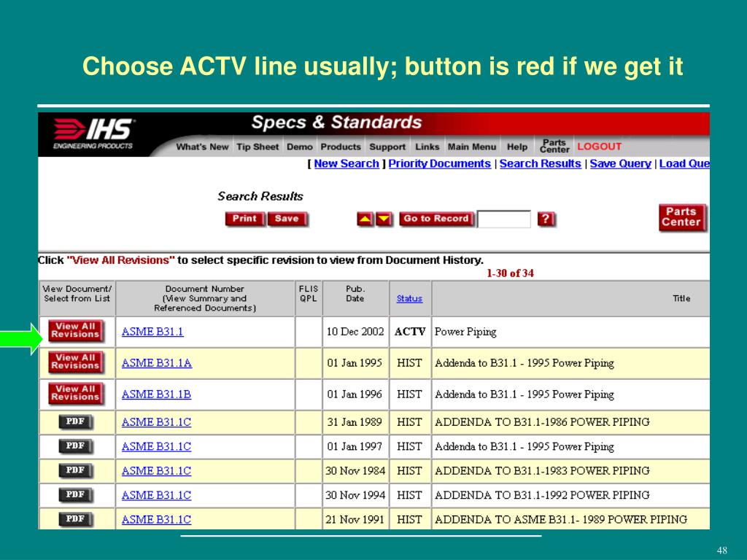Open the Products menu item

pos(341,147)
